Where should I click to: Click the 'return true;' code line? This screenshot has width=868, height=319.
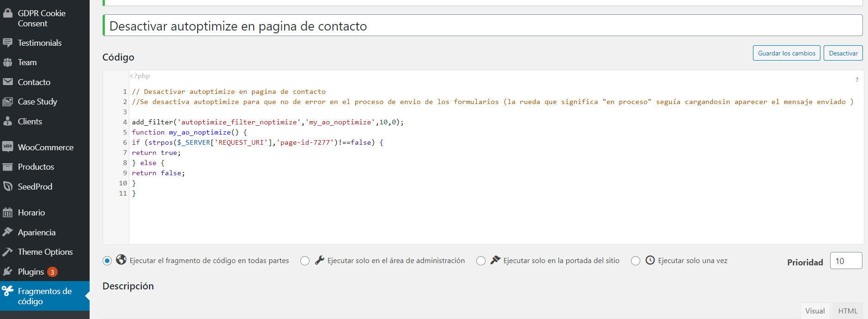(156, 153)
